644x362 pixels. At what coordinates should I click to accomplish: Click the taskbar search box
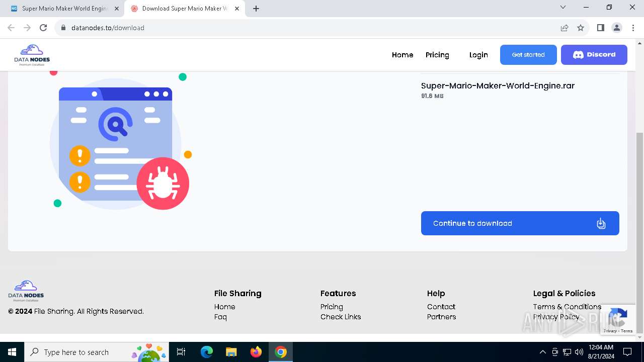(96, 352)
